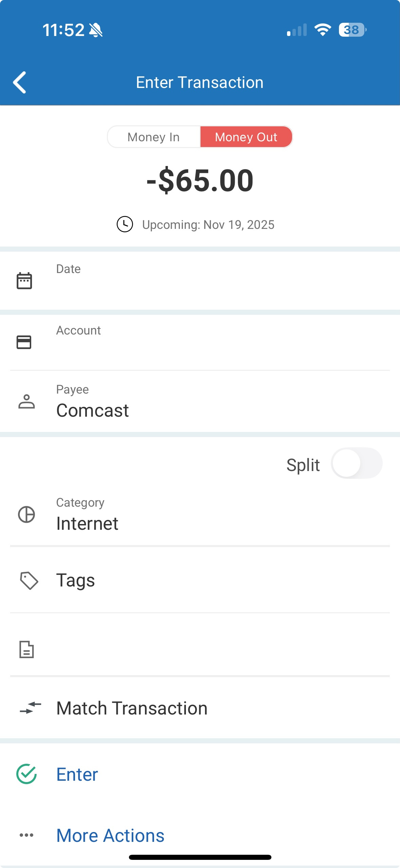400x868 pixels.
Task: Tap the Match Transaction arrows icon
Action: click(x=30, y=708)
